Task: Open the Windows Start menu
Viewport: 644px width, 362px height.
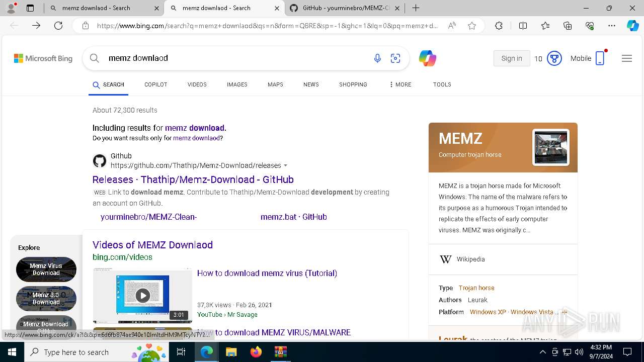Action: (x=12, y=352)
